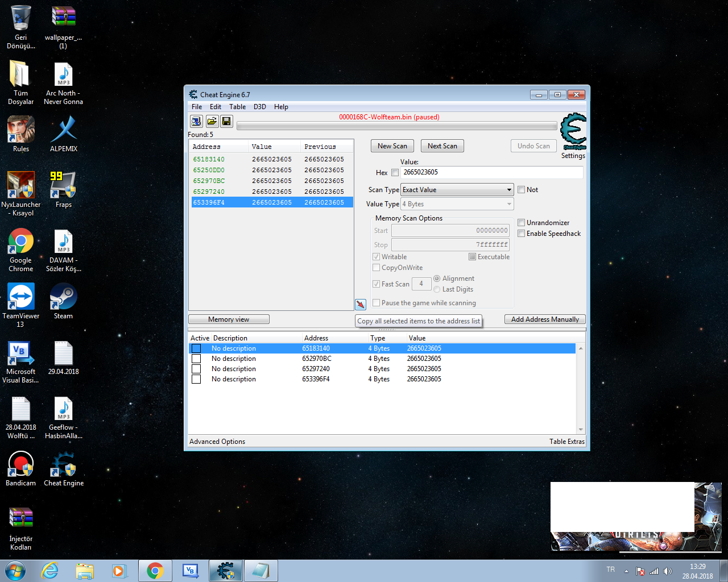The width and height of the screenshot is (728, 582).
Task: Select the wallpaper_ (1) archive on the desktop
Action: click(x=64, y=27)
